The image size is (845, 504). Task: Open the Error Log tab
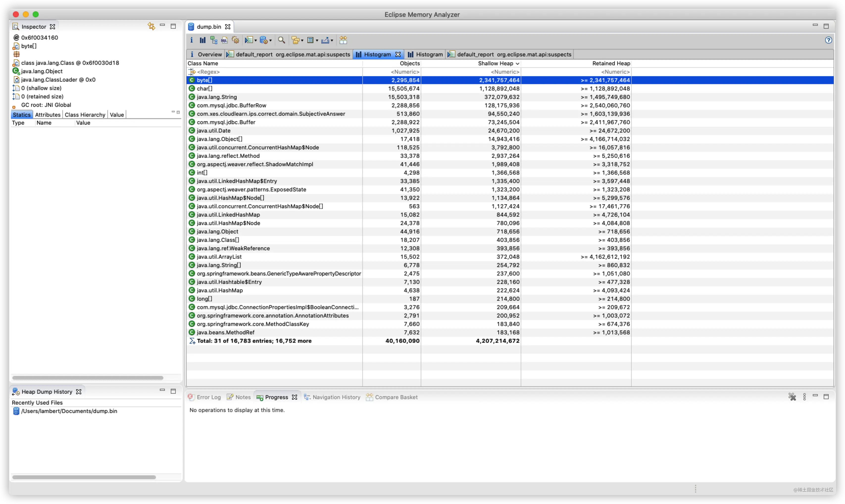(205, 397)
